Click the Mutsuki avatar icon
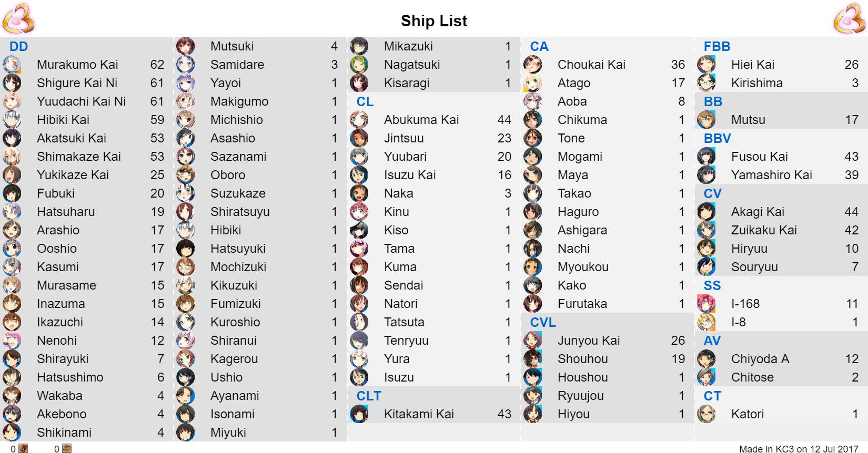The image size is (868, 453). click(185, 46)
